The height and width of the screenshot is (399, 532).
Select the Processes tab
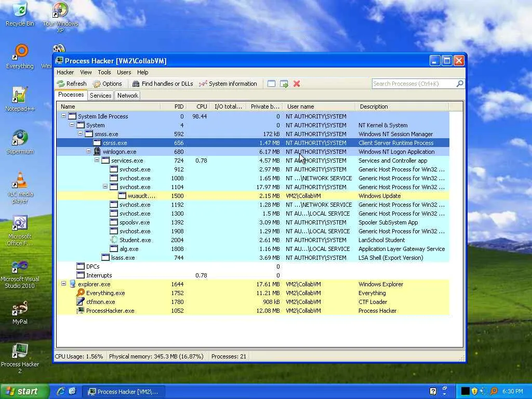click(71, 95)
